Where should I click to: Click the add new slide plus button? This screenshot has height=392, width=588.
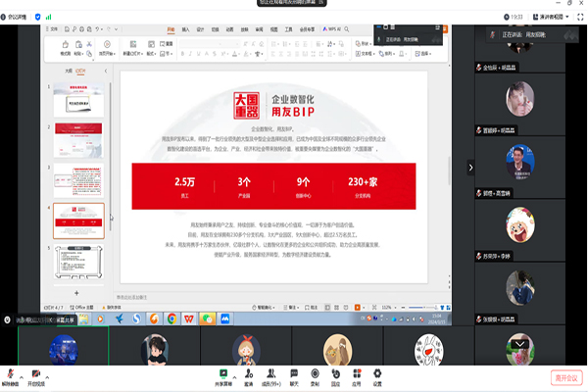tap(76, 292)
